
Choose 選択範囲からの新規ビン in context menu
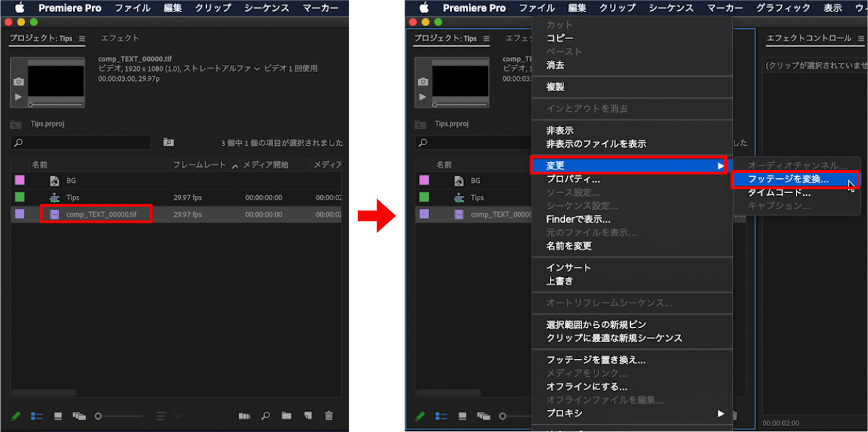[596, 325]
